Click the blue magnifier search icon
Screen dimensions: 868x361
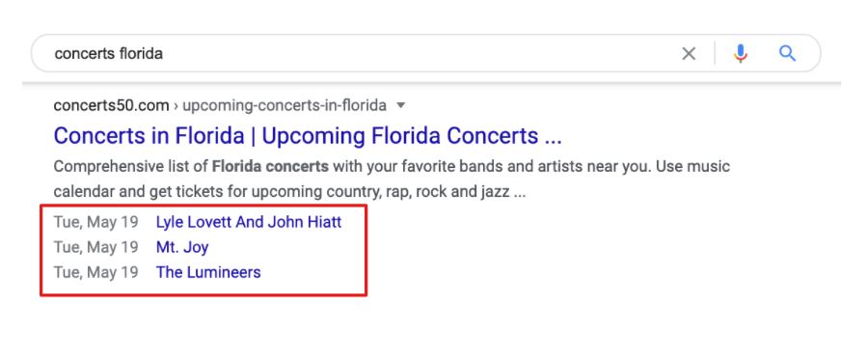pos(787,54)
